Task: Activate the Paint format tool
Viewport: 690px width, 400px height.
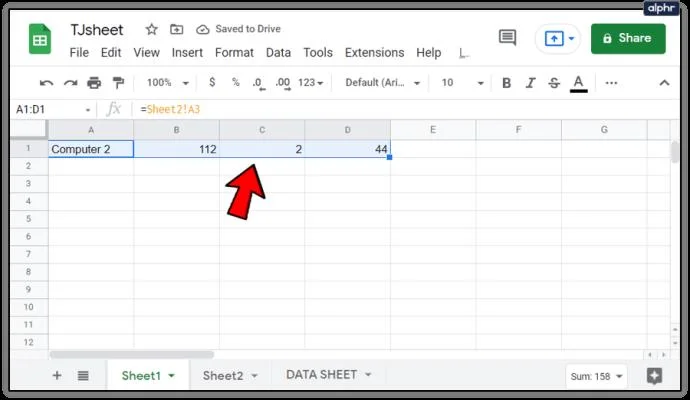Action: (118, 83)
